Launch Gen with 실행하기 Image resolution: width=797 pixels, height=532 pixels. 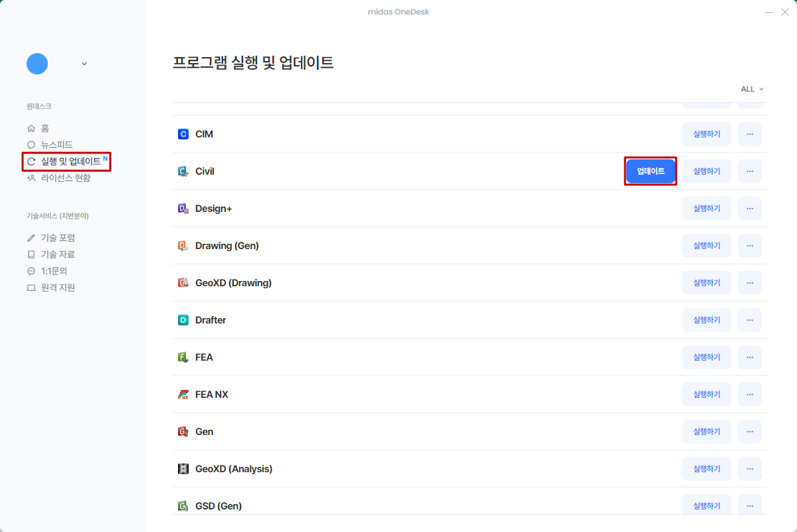(707, 432)
